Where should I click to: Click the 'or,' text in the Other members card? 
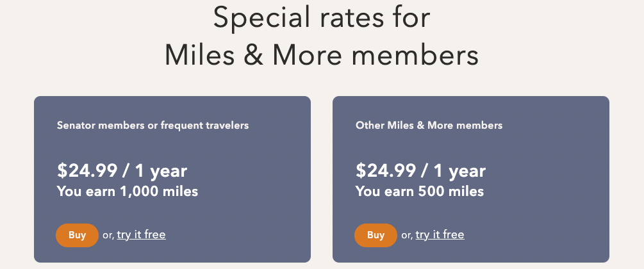click(x=406, y=235)
